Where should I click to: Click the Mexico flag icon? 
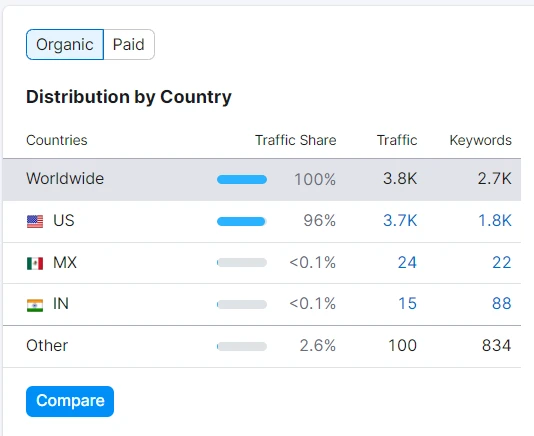point(35,263)
